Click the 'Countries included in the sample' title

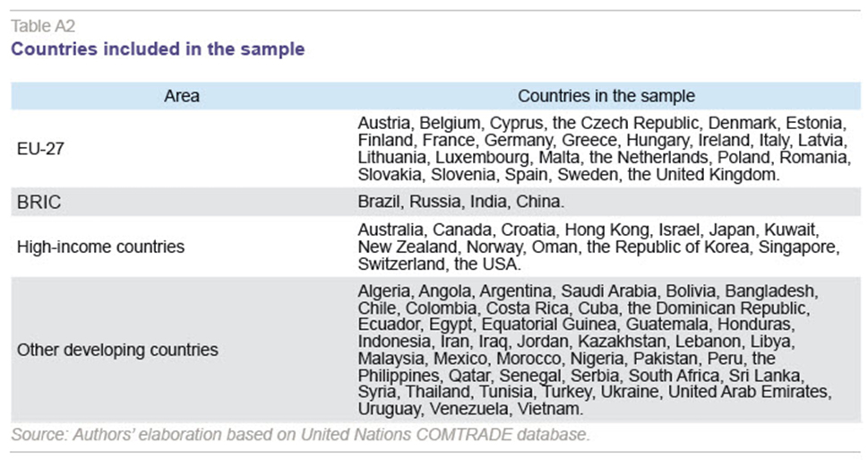pos(158,48)
